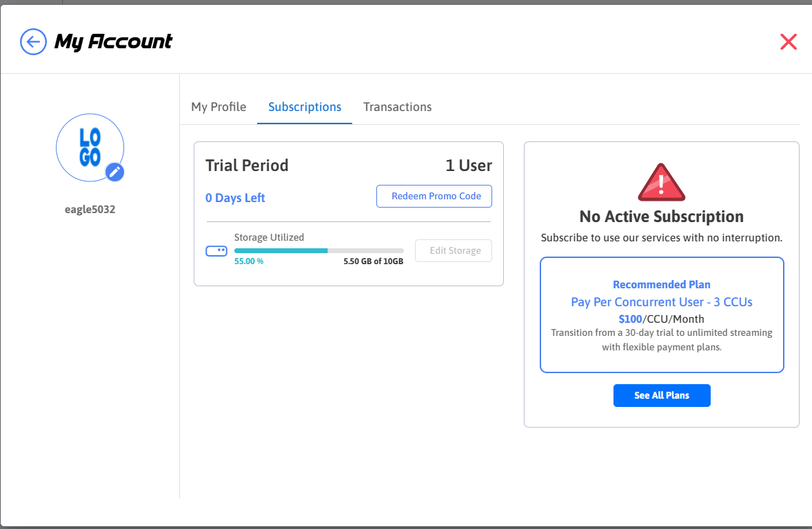
Task: Click the red warning triangle icon
Action: point(661,182)
